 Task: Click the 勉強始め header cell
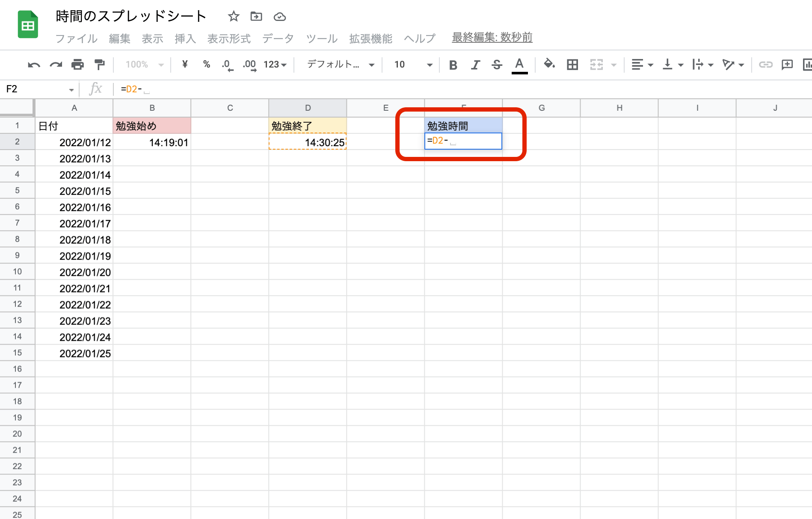[x=152, y=126]
